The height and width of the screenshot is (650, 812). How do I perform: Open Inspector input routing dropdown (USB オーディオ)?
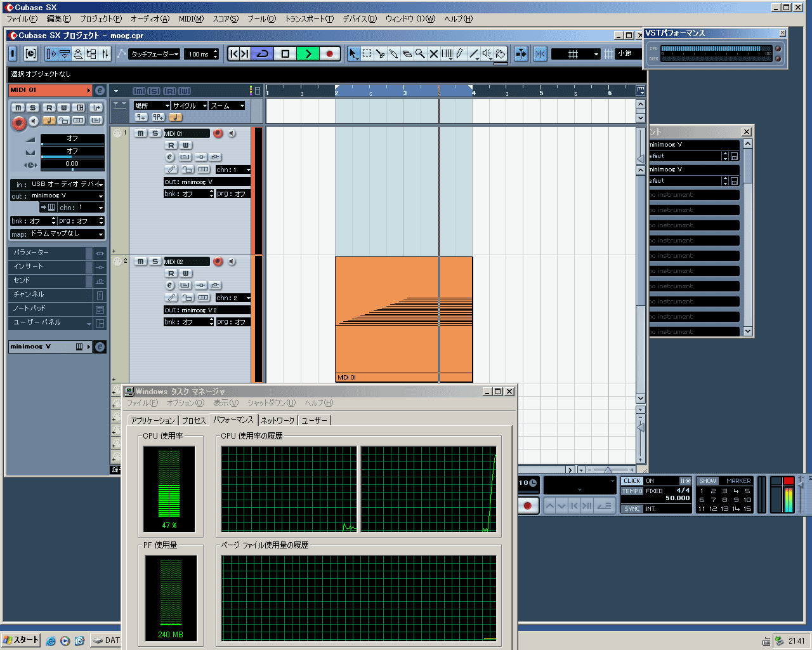67,184
